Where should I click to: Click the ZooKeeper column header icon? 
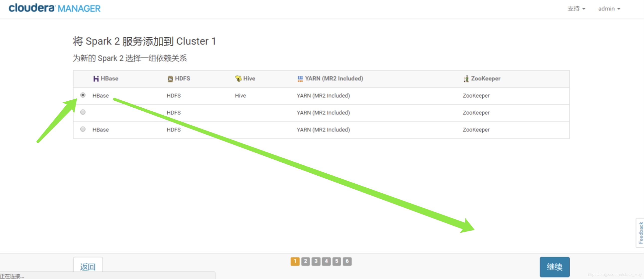tap(466, 79)
